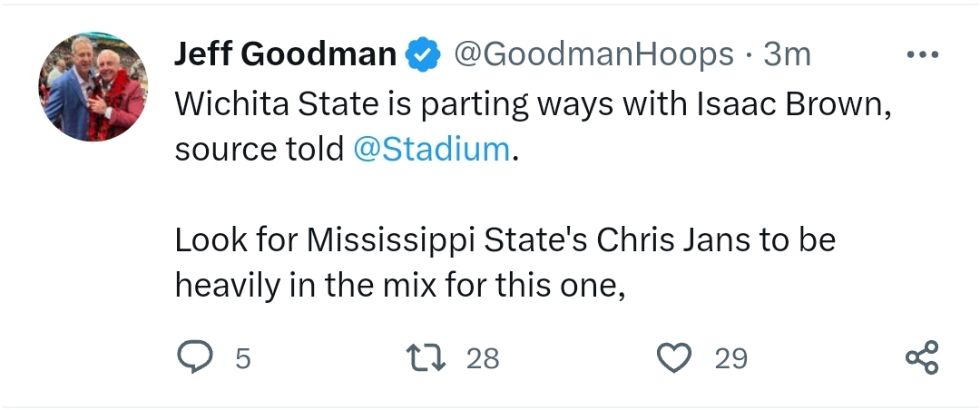Click the reply speech bubble icon
The image size is (980, 410).
coord(194,358)
